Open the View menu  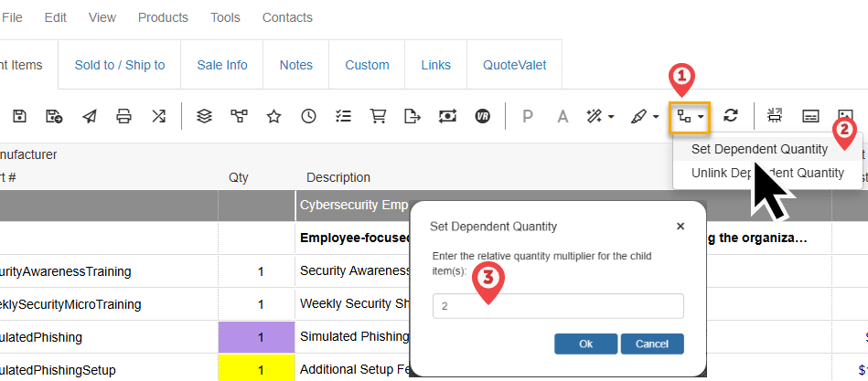tap(102, 17)
